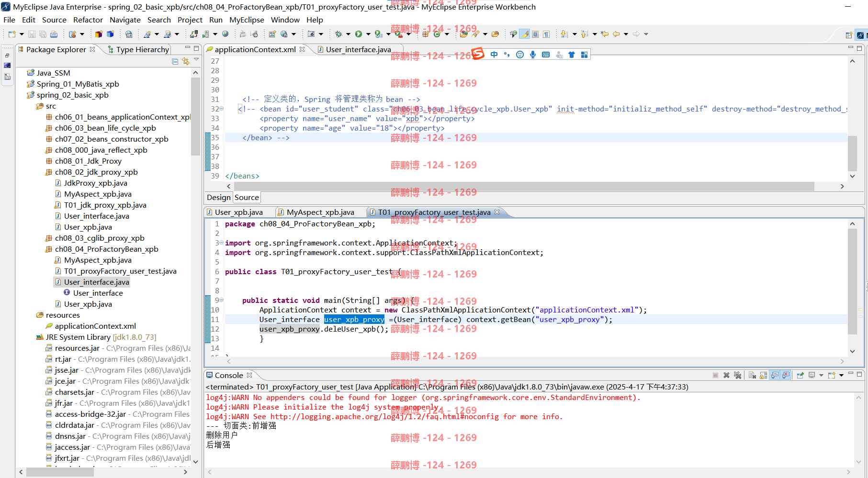
Task: Open Display Selected Console dropdown arrow
Action: pyautogui.click(x=821, y=375)
